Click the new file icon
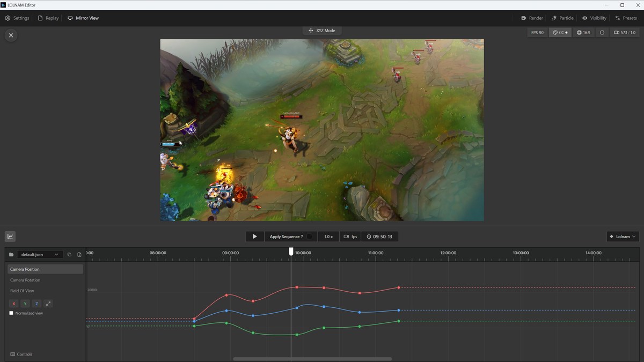 pos(79,255)
